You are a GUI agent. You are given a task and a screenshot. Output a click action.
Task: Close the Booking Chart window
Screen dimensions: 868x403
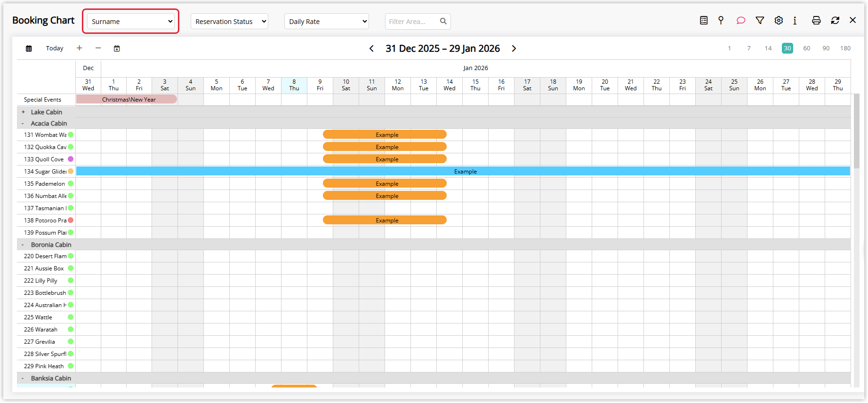(852, 20)
